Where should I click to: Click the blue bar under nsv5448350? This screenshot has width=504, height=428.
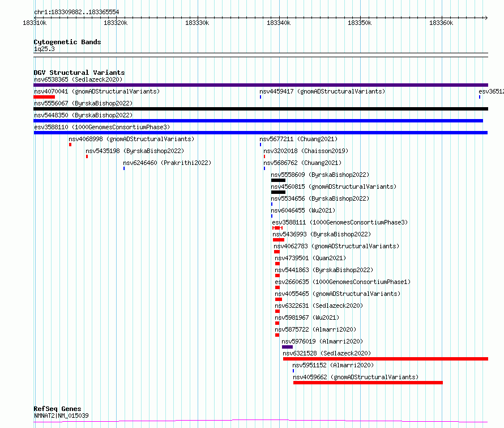point(258,121)
